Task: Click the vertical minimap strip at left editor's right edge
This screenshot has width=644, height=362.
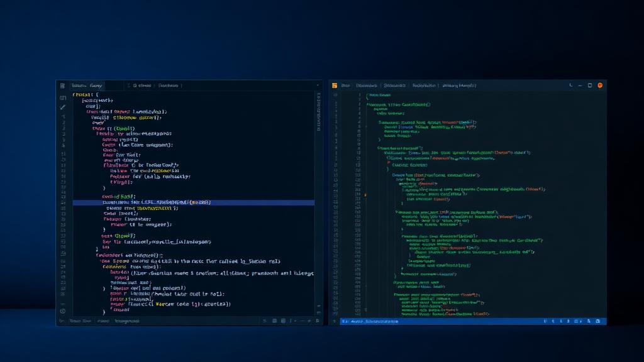Action: tap(318, 112)
